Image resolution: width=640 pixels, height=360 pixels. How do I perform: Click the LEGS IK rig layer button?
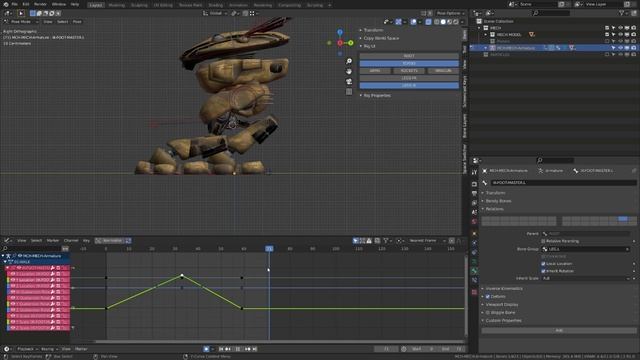tap(409, 85)
